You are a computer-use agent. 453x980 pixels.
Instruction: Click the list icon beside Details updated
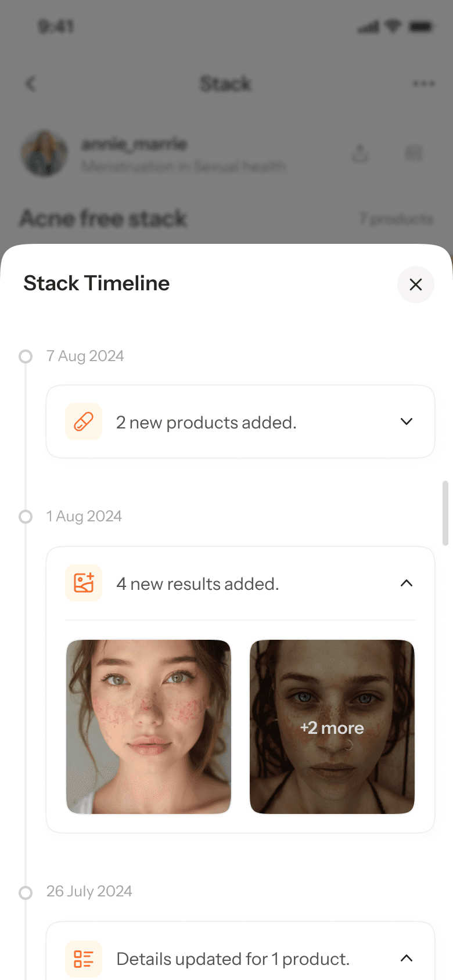[x=84, y=959]
